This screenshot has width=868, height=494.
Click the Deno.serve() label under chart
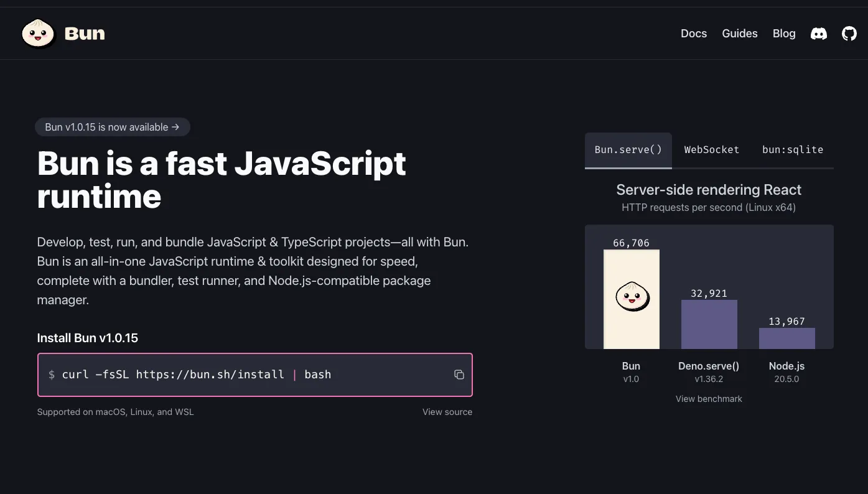709,366
